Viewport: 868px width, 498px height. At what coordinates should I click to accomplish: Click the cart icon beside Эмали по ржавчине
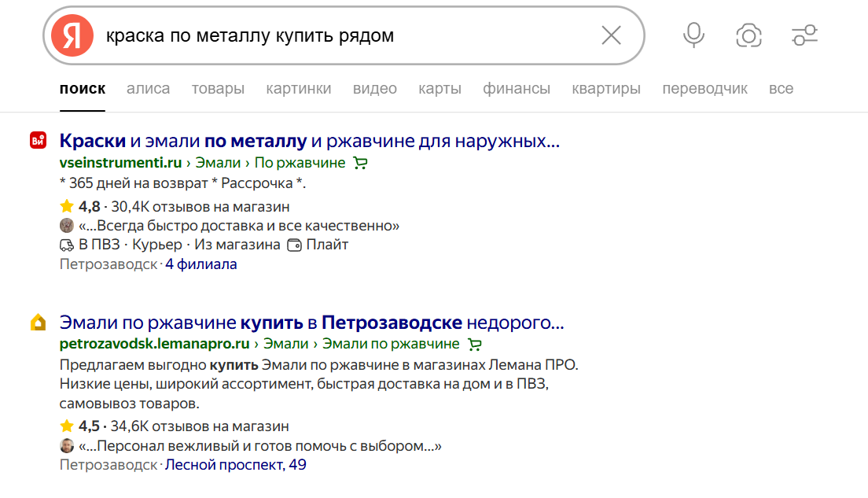point(474,345)
